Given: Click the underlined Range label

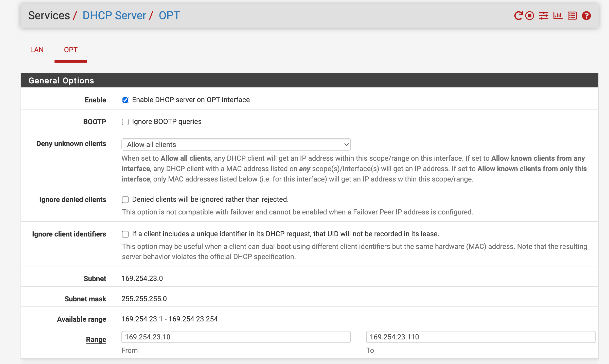Looking at the screenshot, I should 96,339.
